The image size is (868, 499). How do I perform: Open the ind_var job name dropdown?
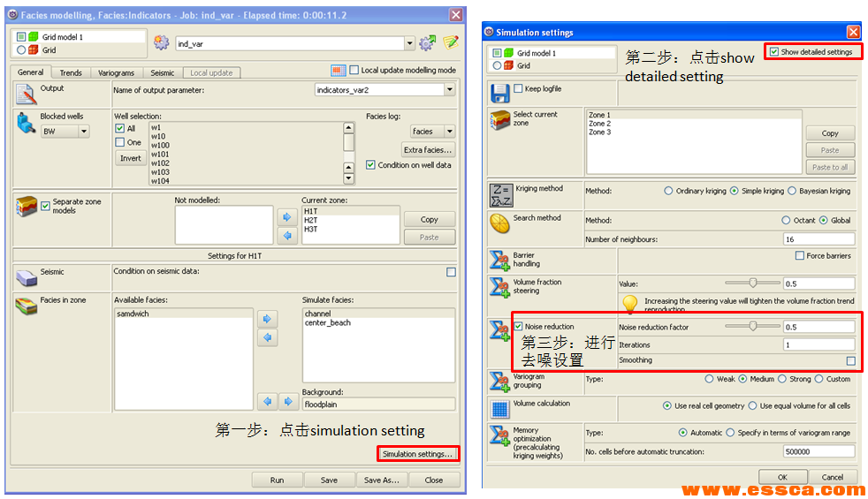[x=409, y=43]
